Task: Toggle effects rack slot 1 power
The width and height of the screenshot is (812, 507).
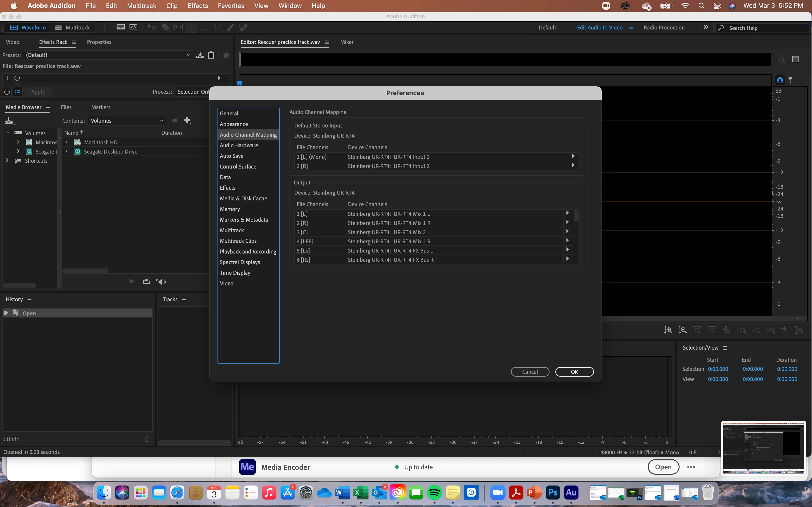Action: 17,78
